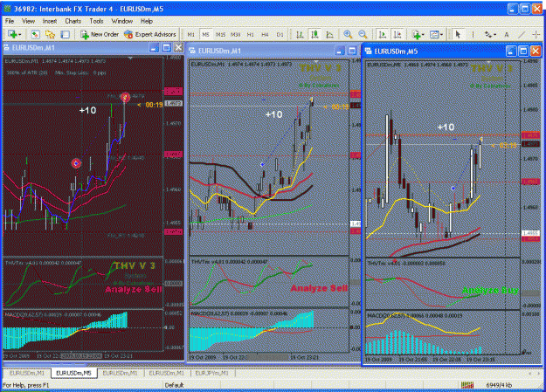The image size is (546, 392).
Task: Expand the Templates dropdown arrow
Action: 441,35
